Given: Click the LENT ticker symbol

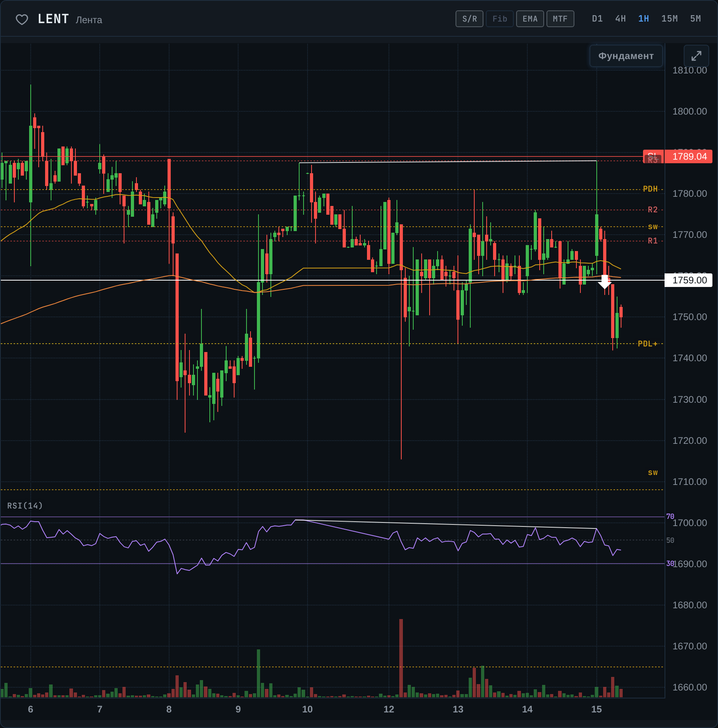Looking at the screenshot, I should 53,19.
